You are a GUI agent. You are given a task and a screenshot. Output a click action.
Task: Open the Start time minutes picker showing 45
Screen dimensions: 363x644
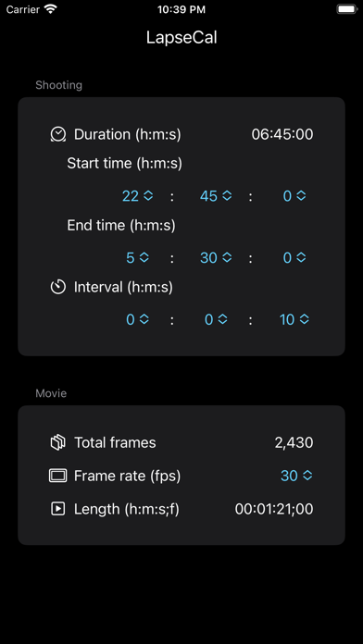[x=216, y=196]
